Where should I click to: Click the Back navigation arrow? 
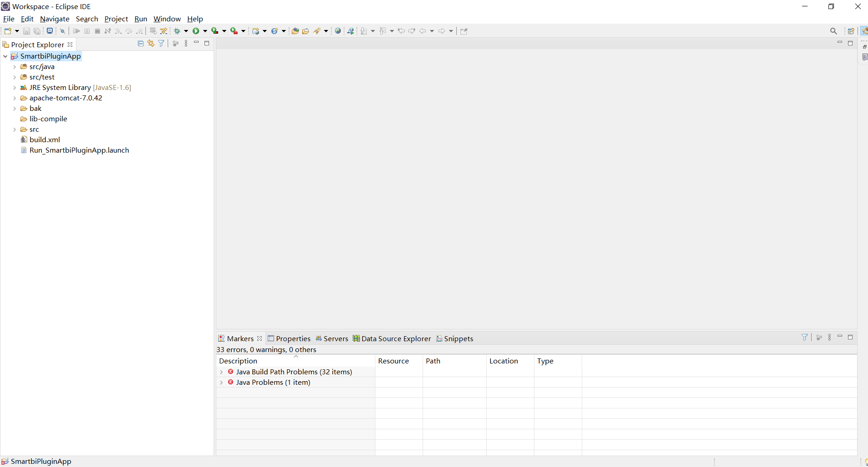423,31
